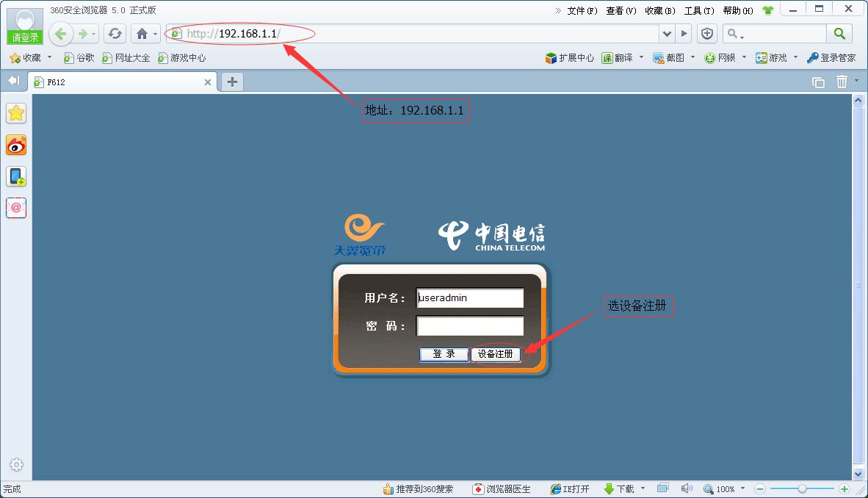Click the 登录 login button
Viewport: 868px width, 498px height.
pos(444,354)
